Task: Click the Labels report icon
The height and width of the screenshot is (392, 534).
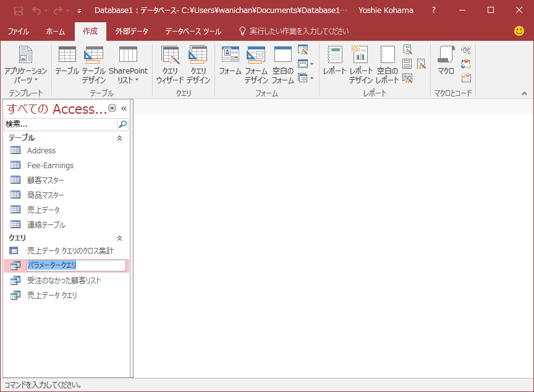Action: click(x=407, y=64)
